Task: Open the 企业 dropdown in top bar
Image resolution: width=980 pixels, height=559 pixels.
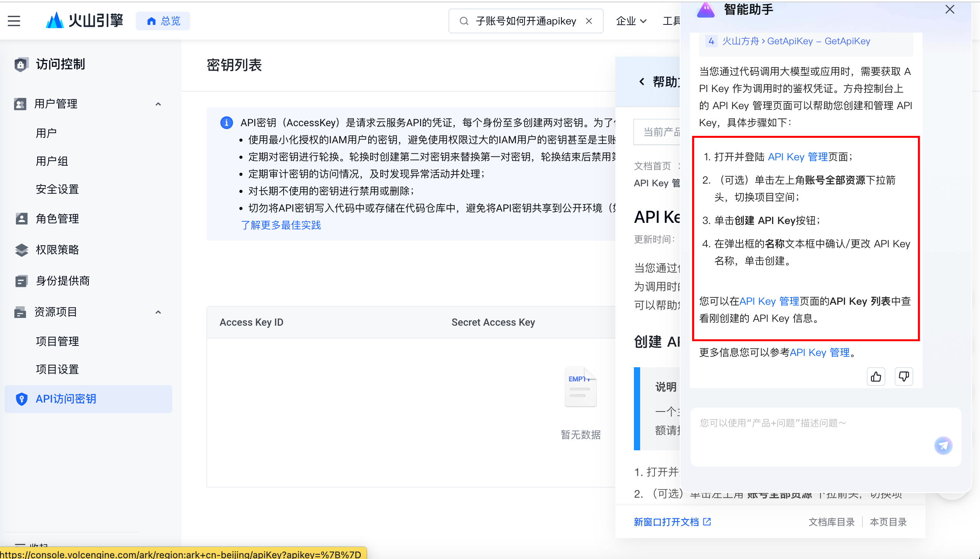Action: pos(631,21)
